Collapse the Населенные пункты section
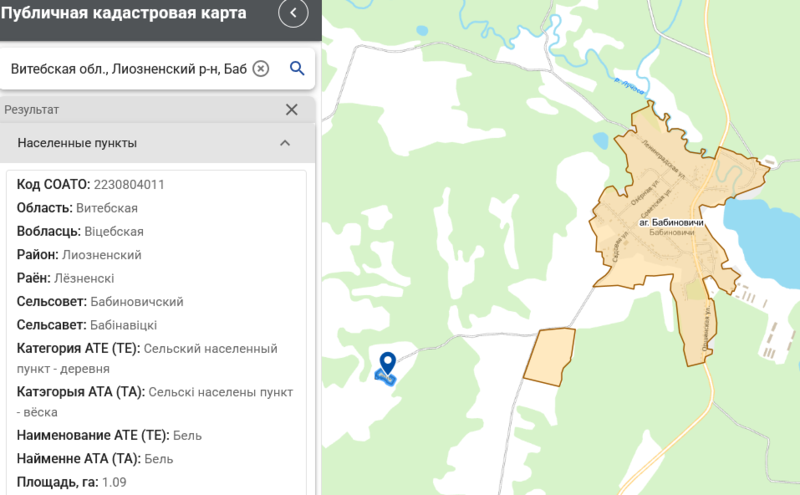 tap(285, 143)
